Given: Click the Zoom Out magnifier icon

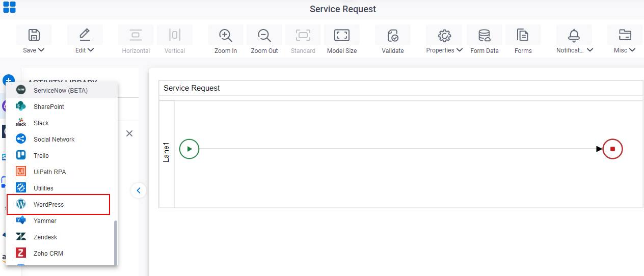Looking at the screenshot, I should (x=264, y=35).
